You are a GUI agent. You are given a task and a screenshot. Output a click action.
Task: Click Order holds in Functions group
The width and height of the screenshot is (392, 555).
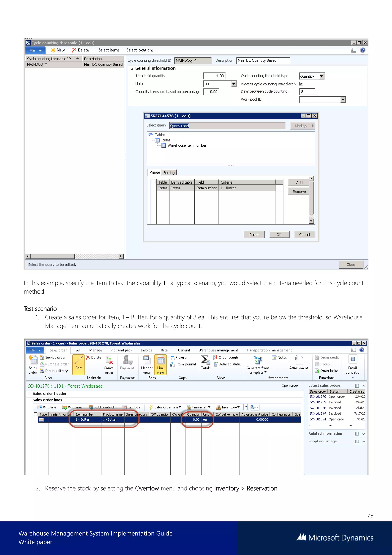[x=327, y=371]
